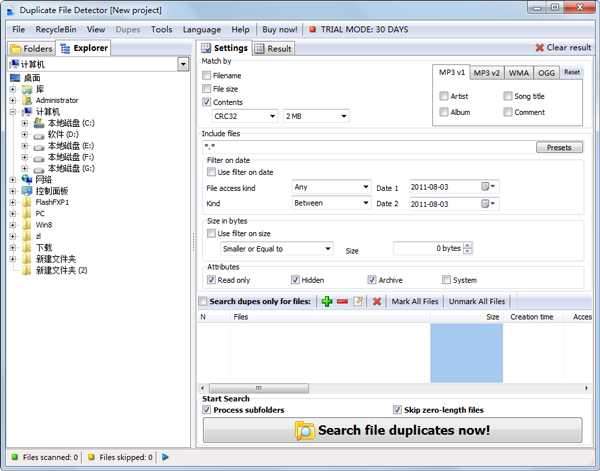Uncheck the Skip zero-length files option
The height and width of the screenshot is (471, 600).
(397, 410)
